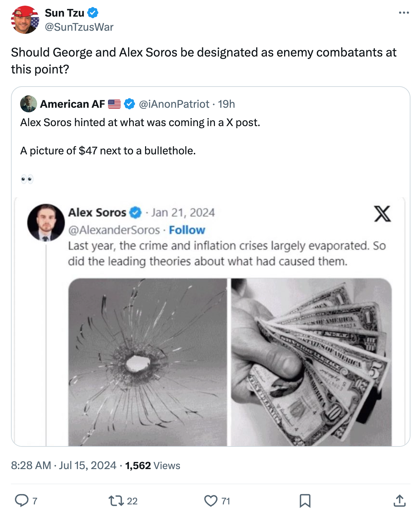The width and height of the screenshot is (420, 515).
Task: Open the share post icon
Action: (x=399, y=501)
